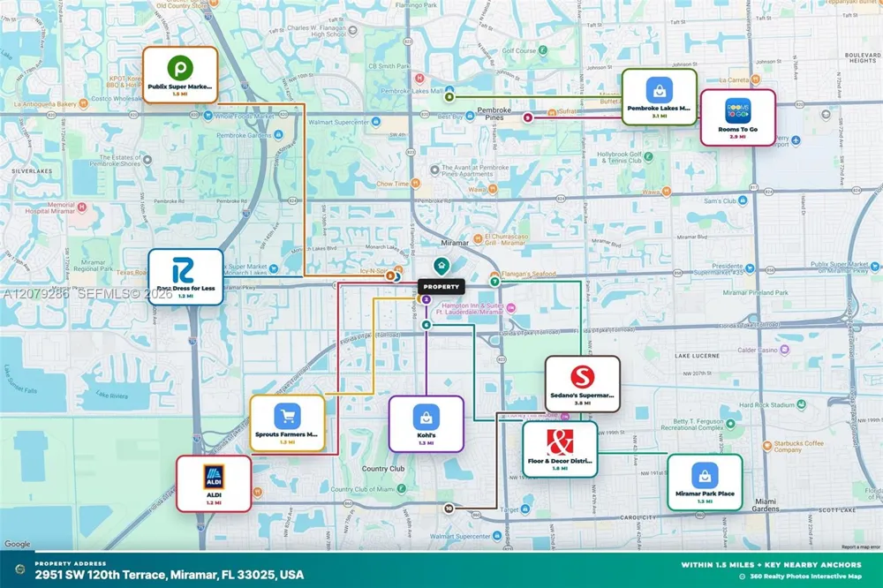Open the La Carreta restaurant pin
The width and height of the screenshot is (883, 588).
pyautogui.click(x=755, y=79)
